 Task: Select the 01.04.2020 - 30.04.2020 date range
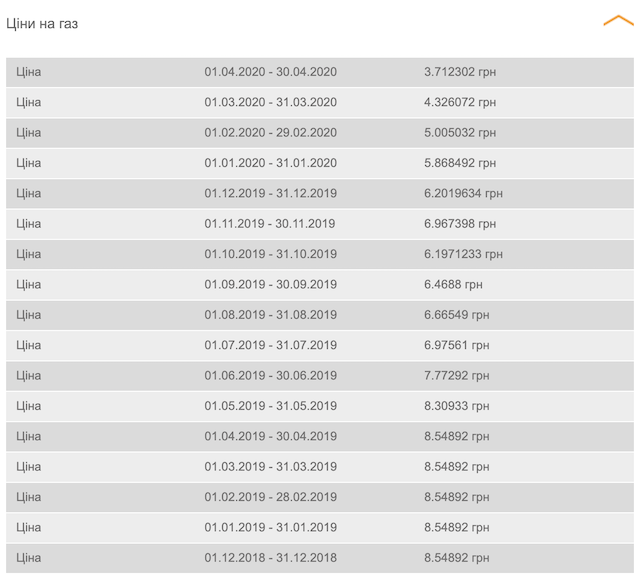pyautogui.click(x=271, y=72)
